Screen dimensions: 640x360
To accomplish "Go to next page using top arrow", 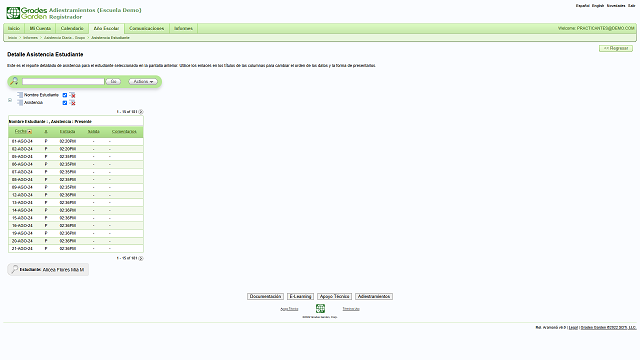I will [141, 111].
